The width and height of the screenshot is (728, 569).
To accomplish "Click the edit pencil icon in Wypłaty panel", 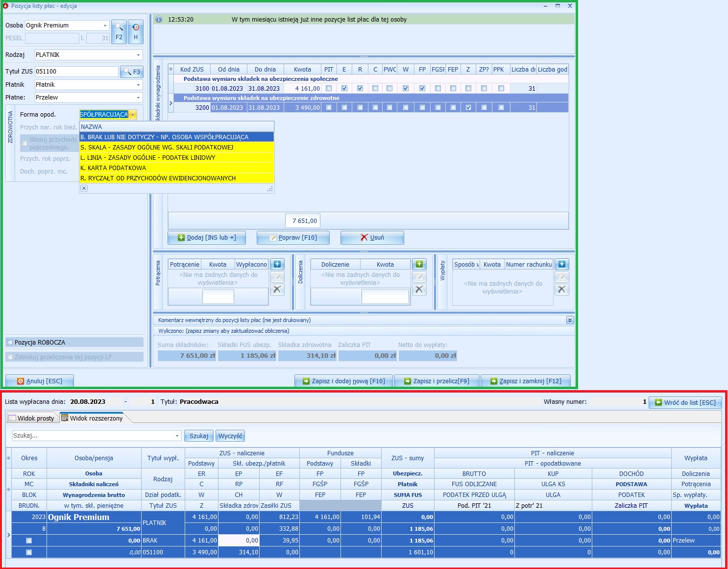I will (x=562, y=277).
